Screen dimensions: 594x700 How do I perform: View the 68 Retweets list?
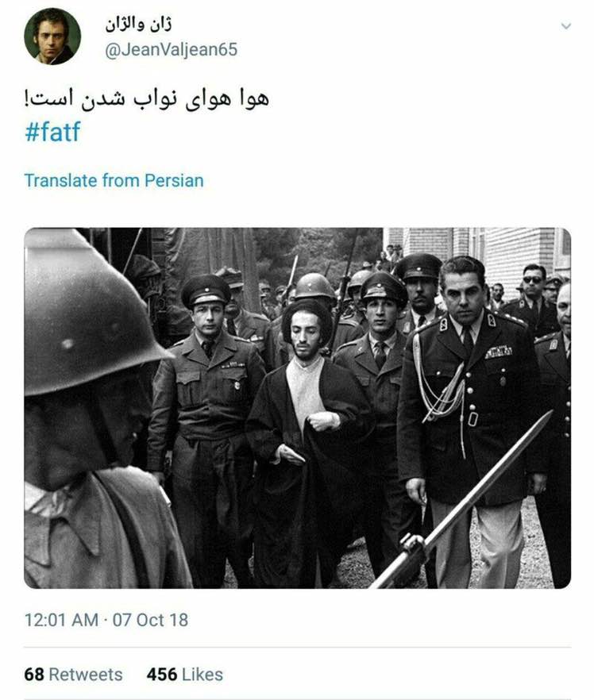click(x=73, y=674)
